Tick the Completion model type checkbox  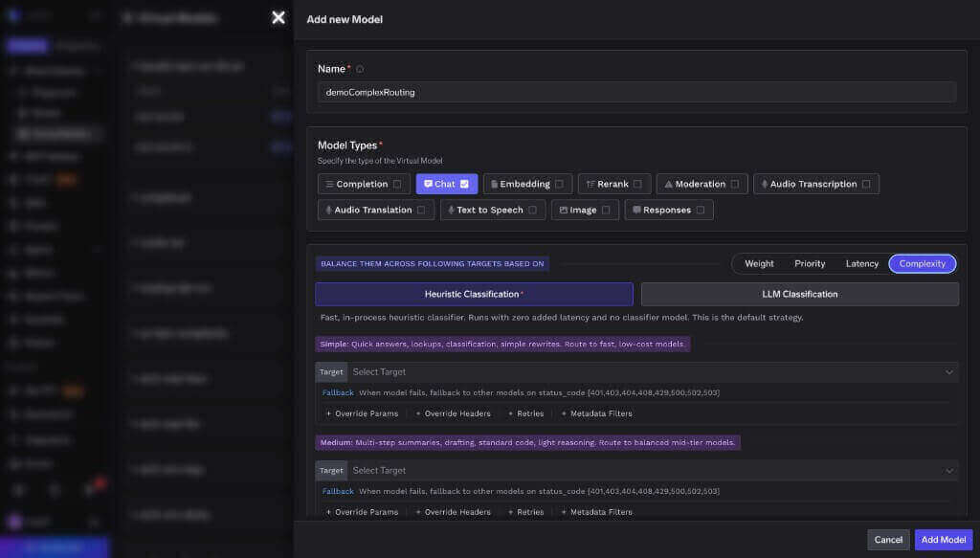coord(397,184)
